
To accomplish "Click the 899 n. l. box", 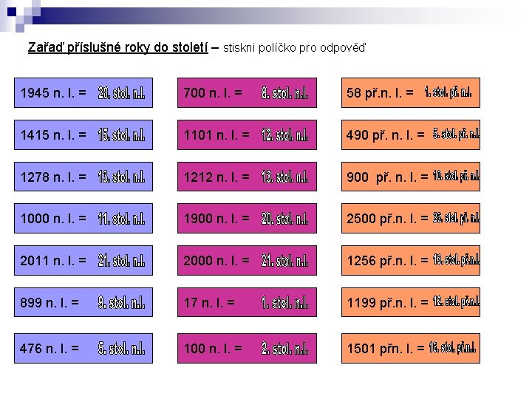I will (83, 302).
